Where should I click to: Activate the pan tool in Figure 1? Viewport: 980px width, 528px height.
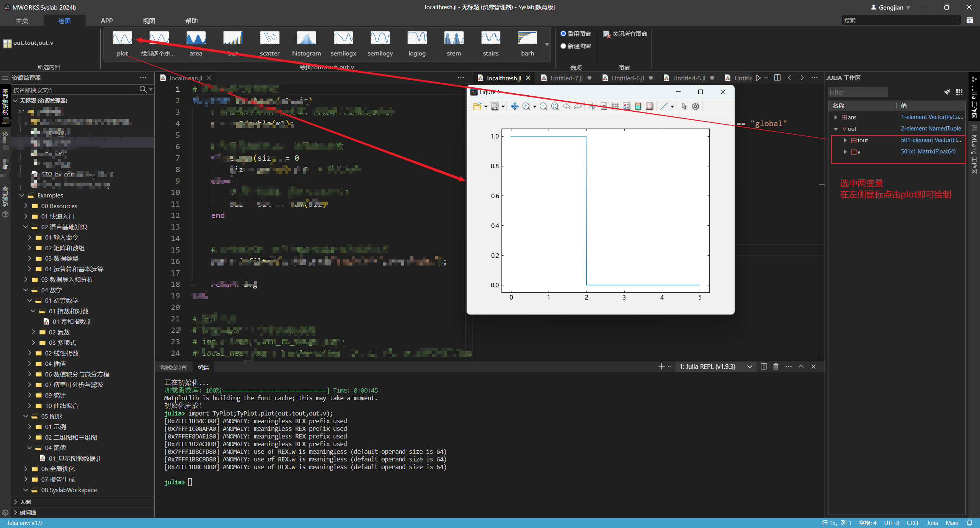[x=514, y=106]
